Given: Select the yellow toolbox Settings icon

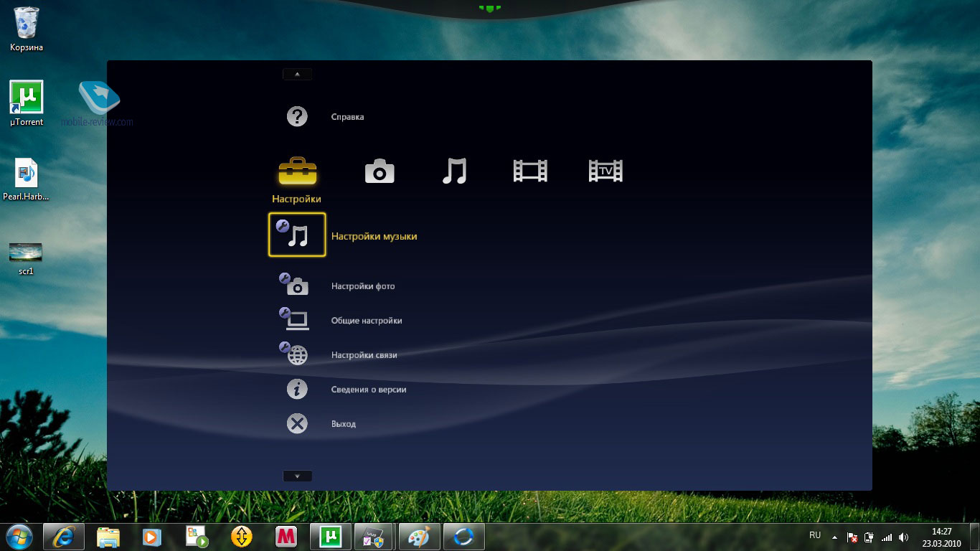Looking at the screenshot, I should pos(297,172).
